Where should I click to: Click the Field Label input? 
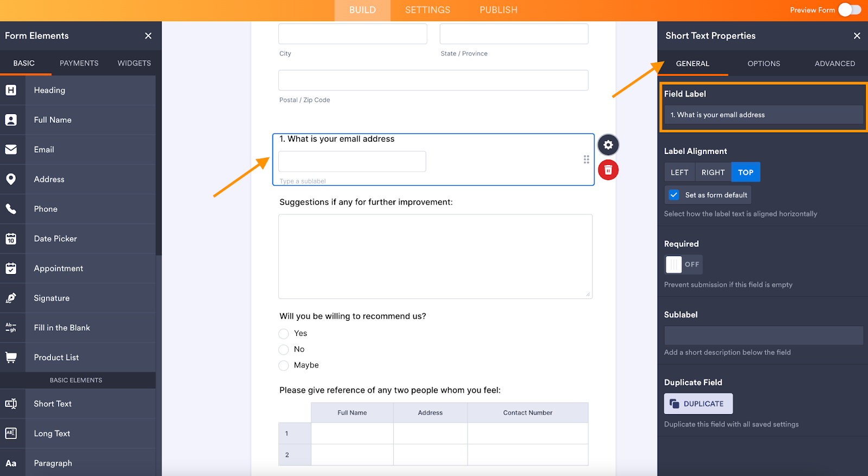pos(763,115)
